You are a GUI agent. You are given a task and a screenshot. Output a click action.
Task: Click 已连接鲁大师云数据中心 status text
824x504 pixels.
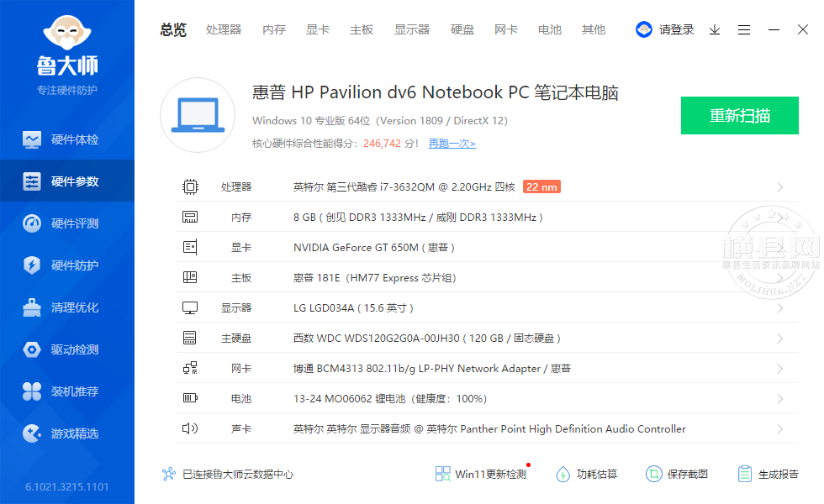[237, 474]
